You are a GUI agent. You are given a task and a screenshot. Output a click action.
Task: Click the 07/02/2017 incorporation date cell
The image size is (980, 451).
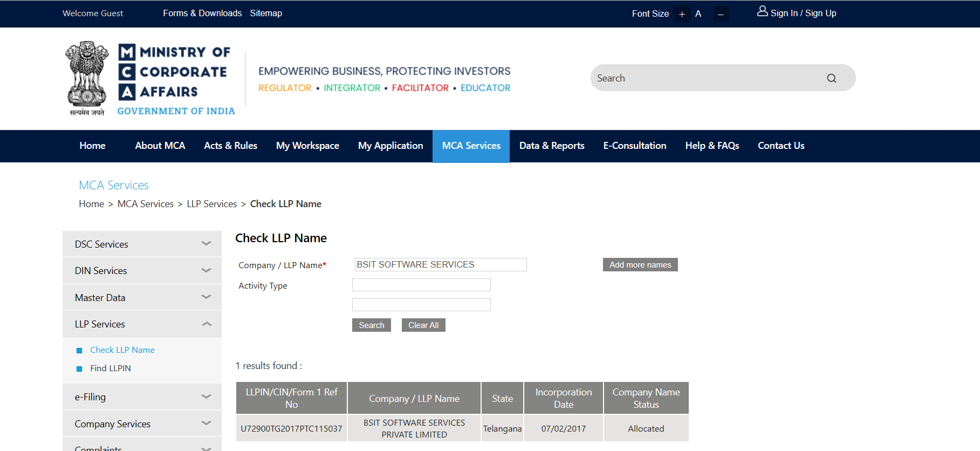pos(564,428)
